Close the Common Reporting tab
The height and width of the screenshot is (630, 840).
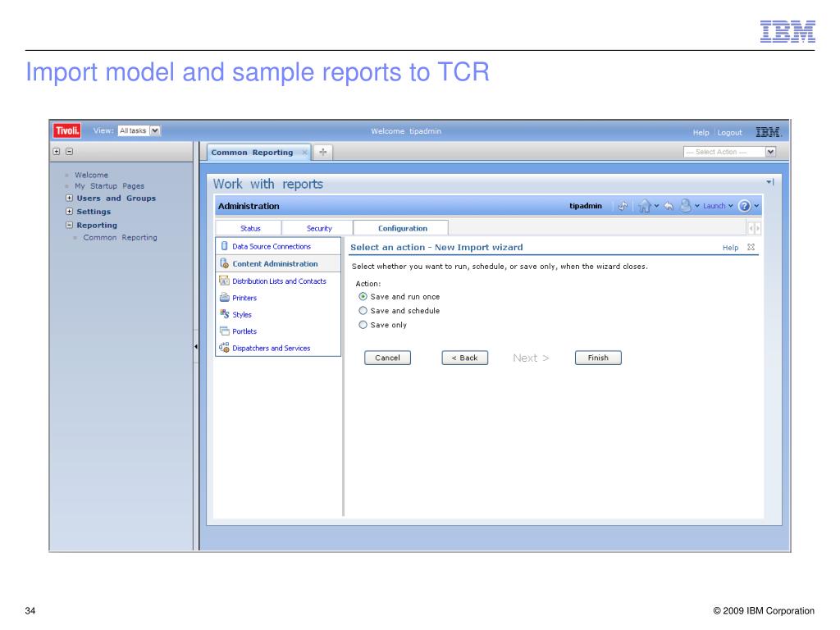click(x=304, y=152)
